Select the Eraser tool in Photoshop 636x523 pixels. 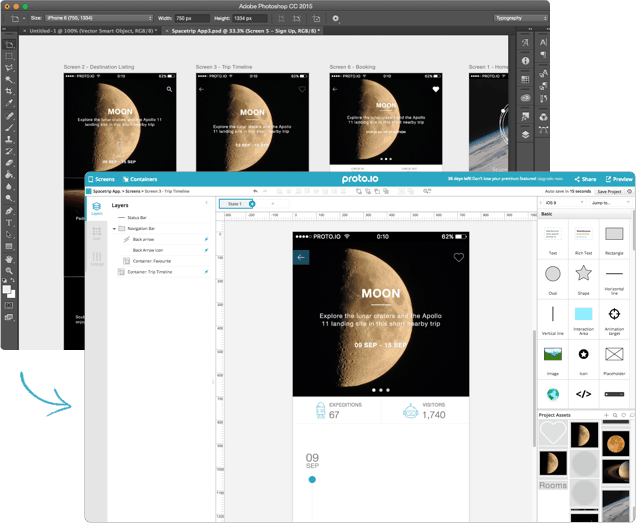tap(9, 163)
